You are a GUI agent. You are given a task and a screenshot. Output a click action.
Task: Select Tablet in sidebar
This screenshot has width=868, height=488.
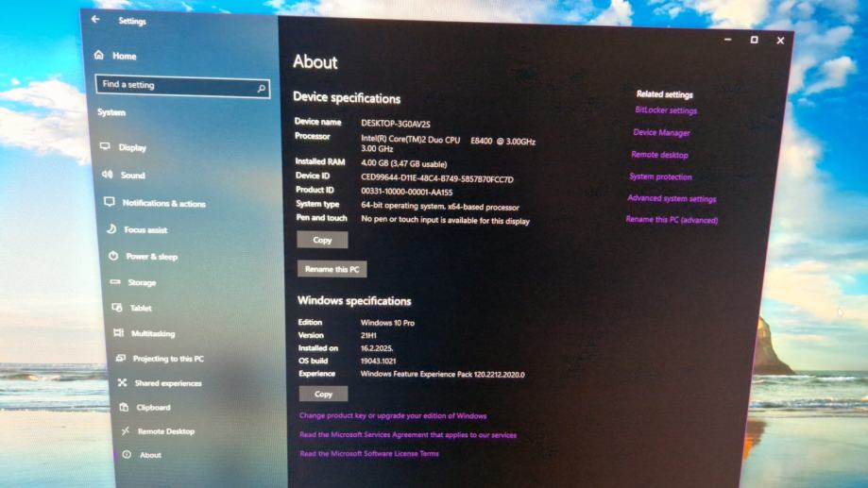(141, 308)
